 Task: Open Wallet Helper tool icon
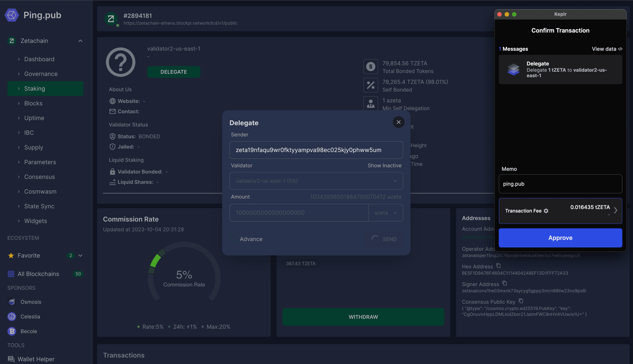pos(11,359)
